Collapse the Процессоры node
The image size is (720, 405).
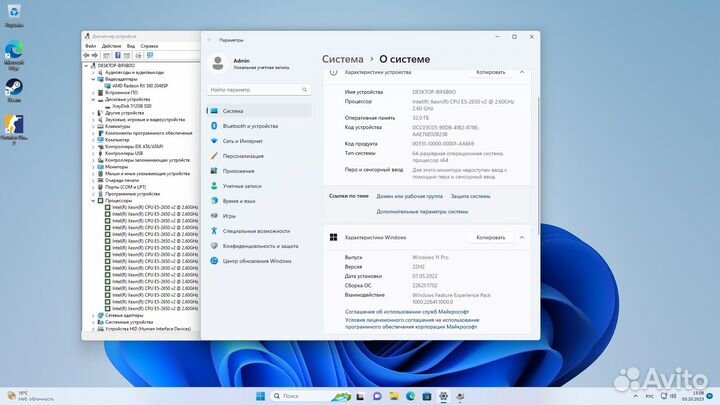click(x=93, y=201)
